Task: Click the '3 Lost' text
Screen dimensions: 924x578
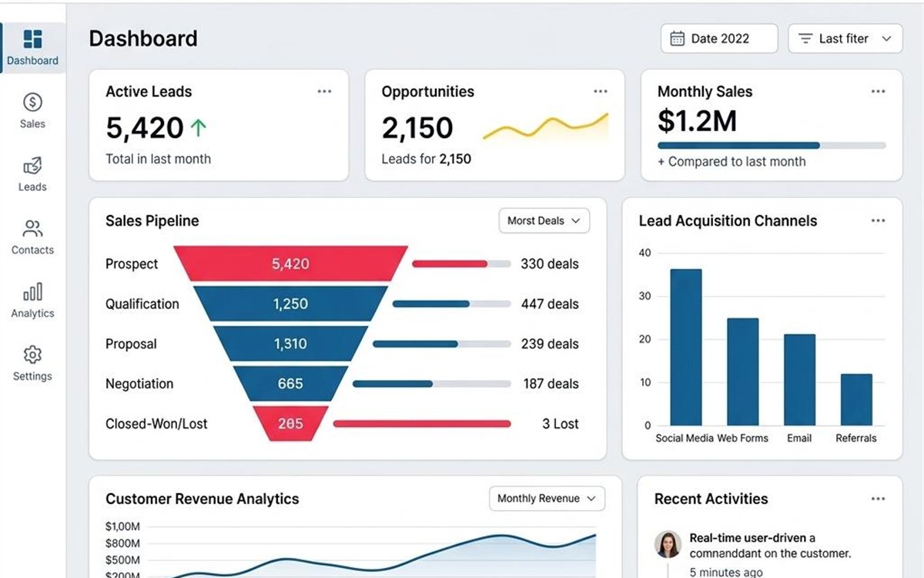Action: (x=561, y=424)
